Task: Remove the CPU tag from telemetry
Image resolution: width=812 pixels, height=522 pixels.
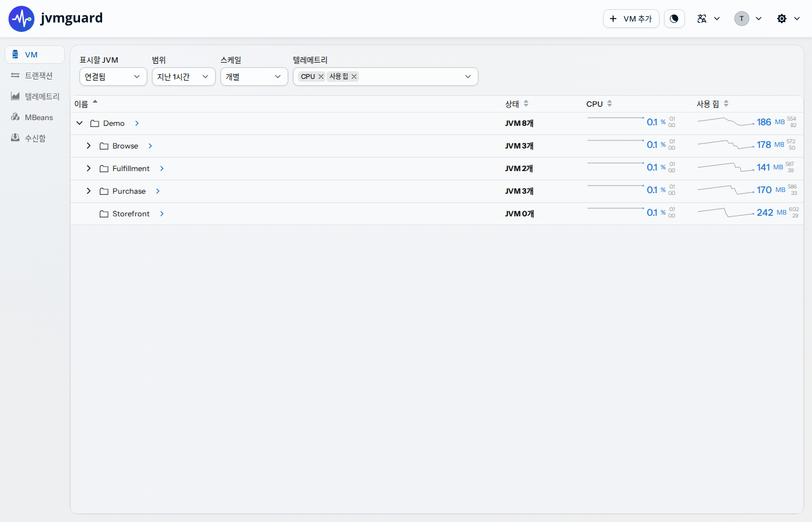Action: pyautogui.click(x=321, y=77)
